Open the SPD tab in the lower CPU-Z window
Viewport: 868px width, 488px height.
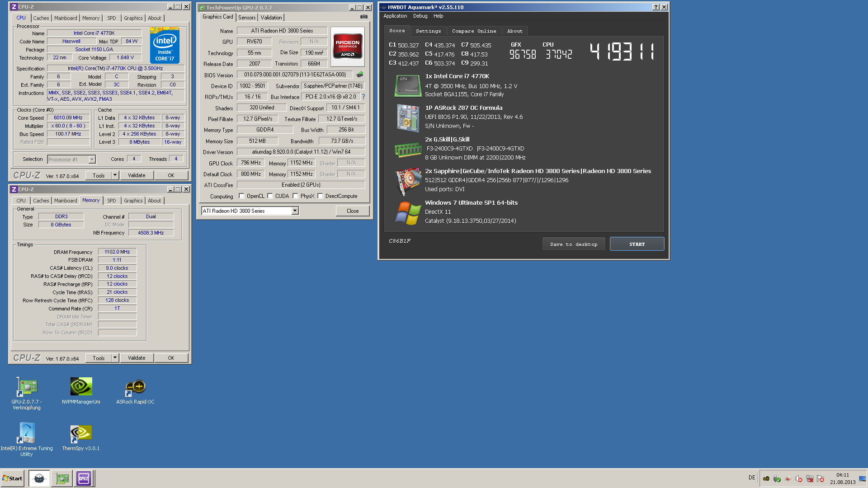click(x=112, y=201)
